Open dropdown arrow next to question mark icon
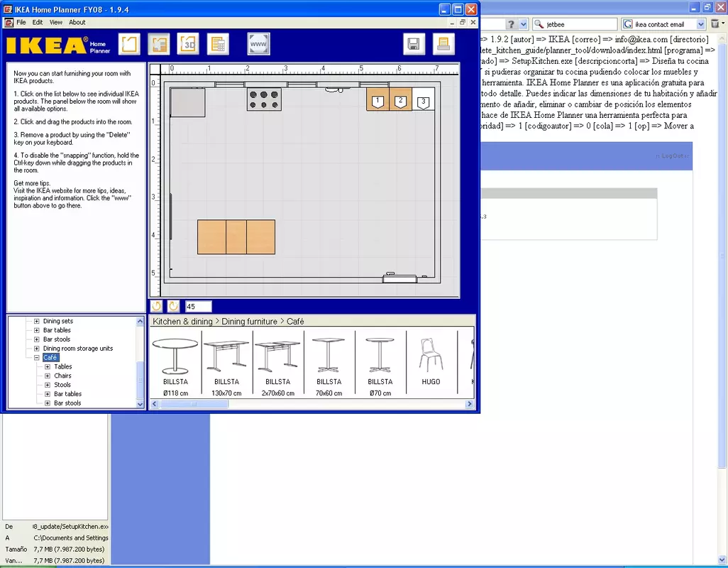728x568 pixels. pos(523,24)
